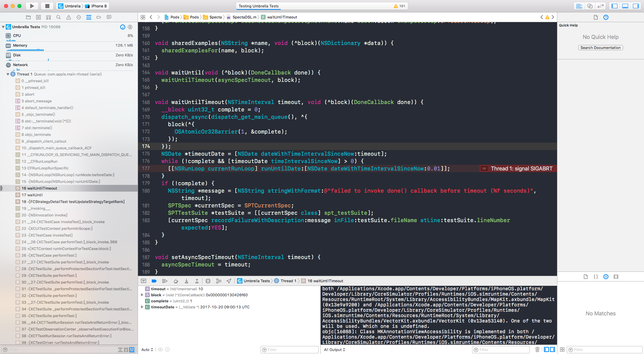Select stack frame 17 waitUntil

pos(69,195)
